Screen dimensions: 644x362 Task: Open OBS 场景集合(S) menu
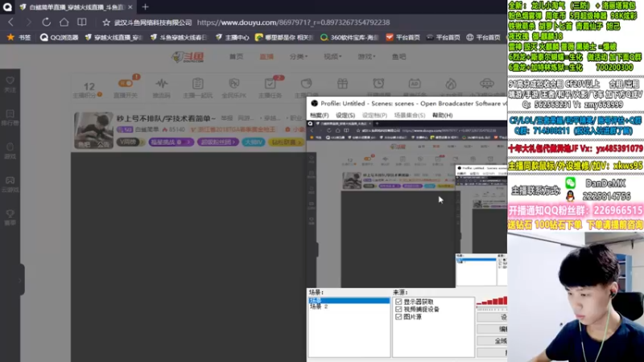coord(410,115)
